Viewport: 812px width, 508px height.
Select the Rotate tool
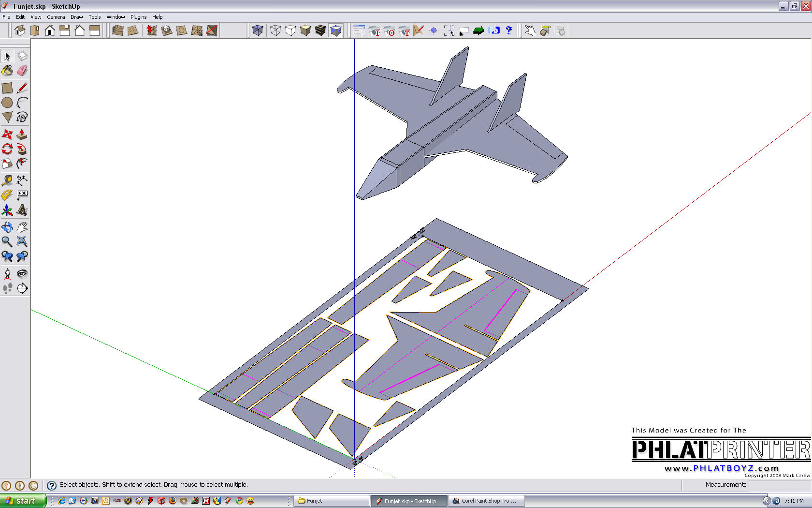pyautogui.click(x=7, y=149)
